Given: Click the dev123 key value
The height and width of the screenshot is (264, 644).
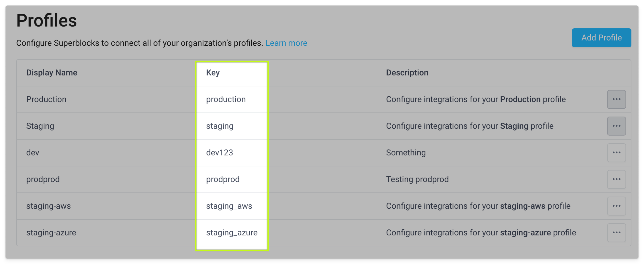Looking at the screenshot, I should click(219, 153).
